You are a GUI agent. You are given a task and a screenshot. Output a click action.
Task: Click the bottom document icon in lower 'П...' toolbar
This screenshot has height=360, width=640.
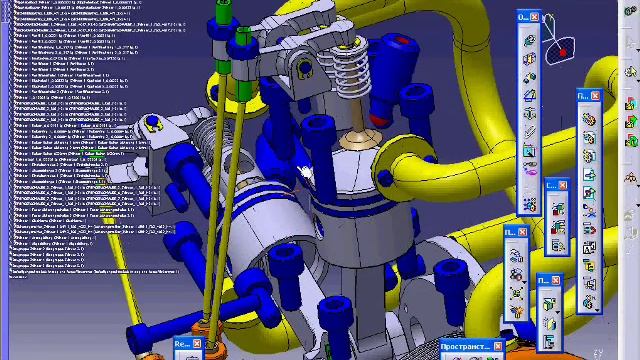point(549,342)
